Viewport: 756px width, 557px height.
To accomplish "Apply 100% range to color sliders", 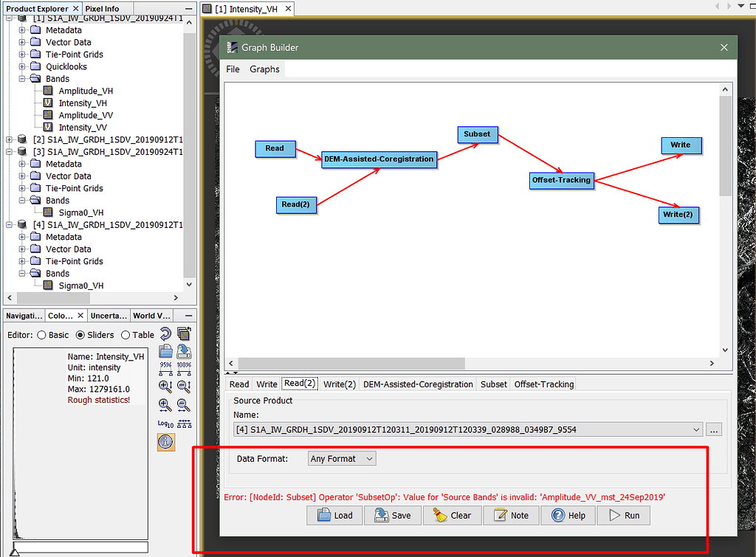I will point(183,367).
